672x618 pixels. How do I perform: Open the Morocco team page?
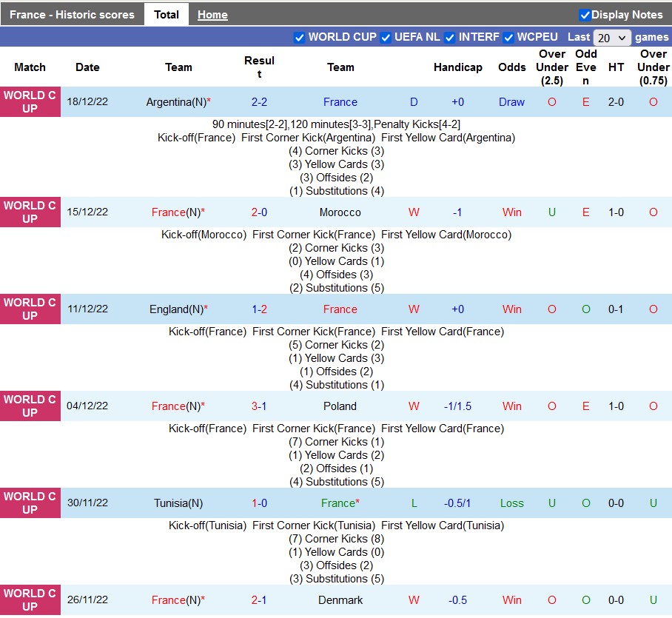tap(340, 212)
